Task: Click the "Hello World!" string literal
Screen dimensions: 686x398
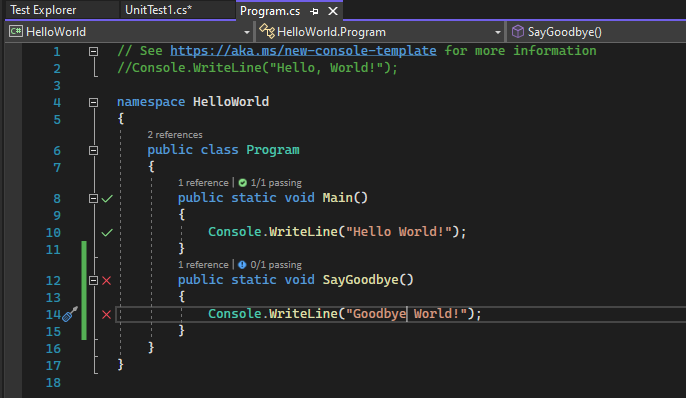Action: coord(398,231)
